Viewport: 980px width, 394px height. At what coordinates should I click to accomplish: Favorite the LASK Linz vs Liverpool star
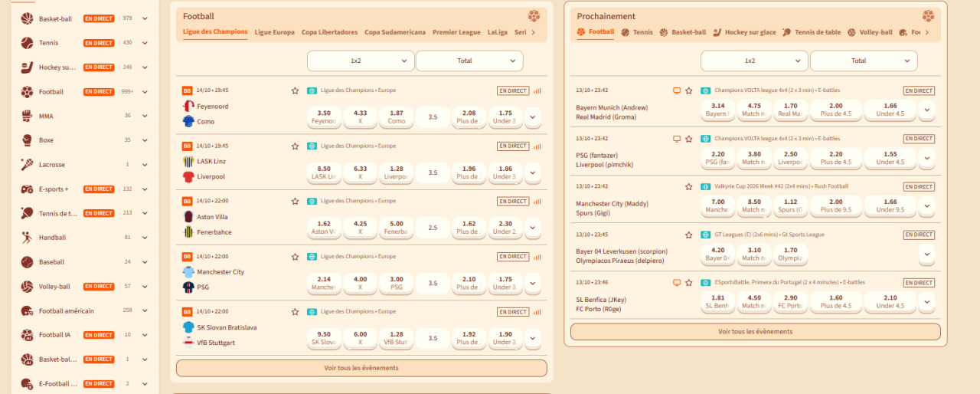point(295,146)
